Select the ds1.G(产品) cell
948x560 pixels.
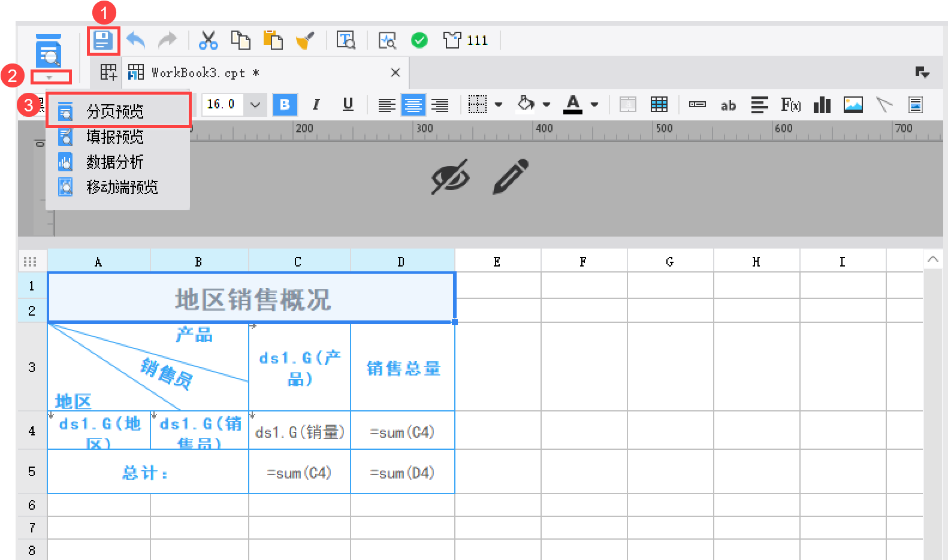[300, 367]
